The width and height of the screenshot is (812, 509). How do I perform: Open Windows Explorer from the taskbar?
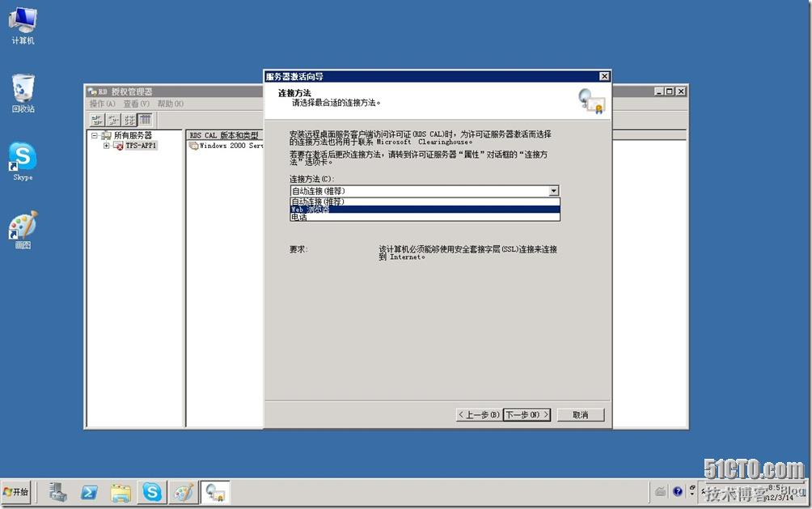coord(121,492)
